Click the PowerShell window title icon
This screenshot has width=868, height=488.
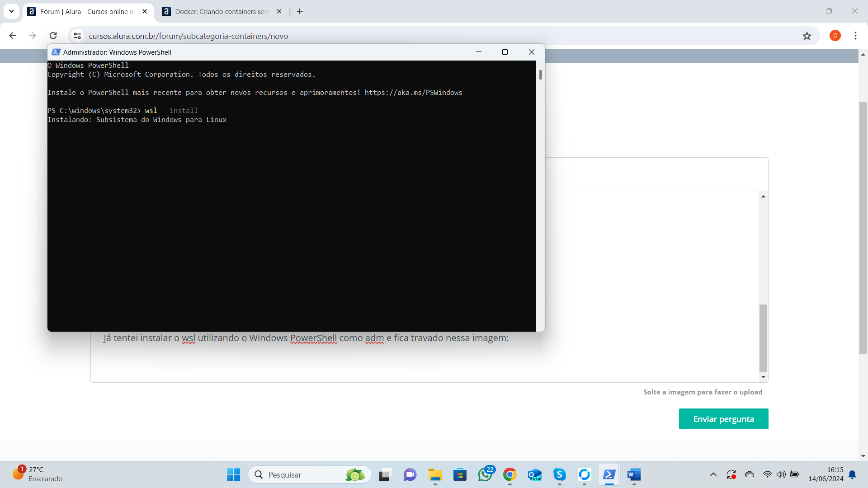(x=56, y=52)
